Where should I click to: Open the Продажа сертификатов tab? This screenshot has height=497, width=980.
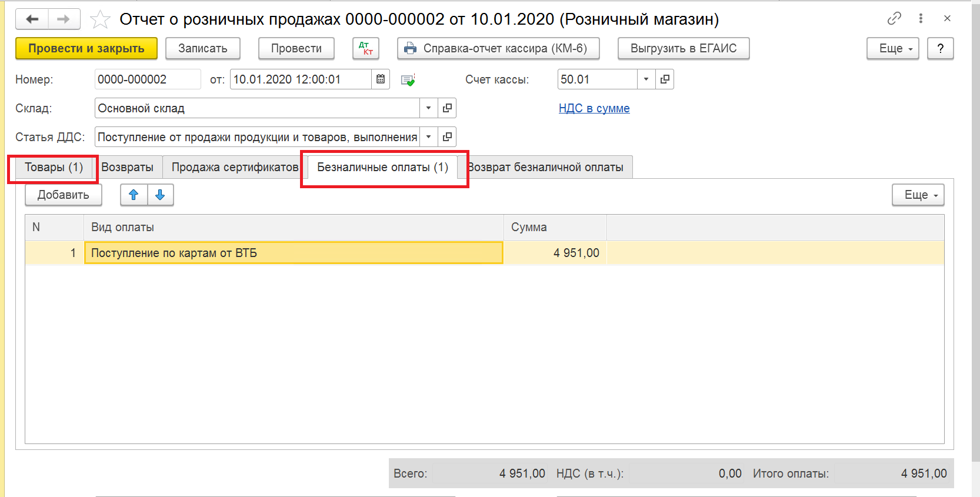point(235,168)
